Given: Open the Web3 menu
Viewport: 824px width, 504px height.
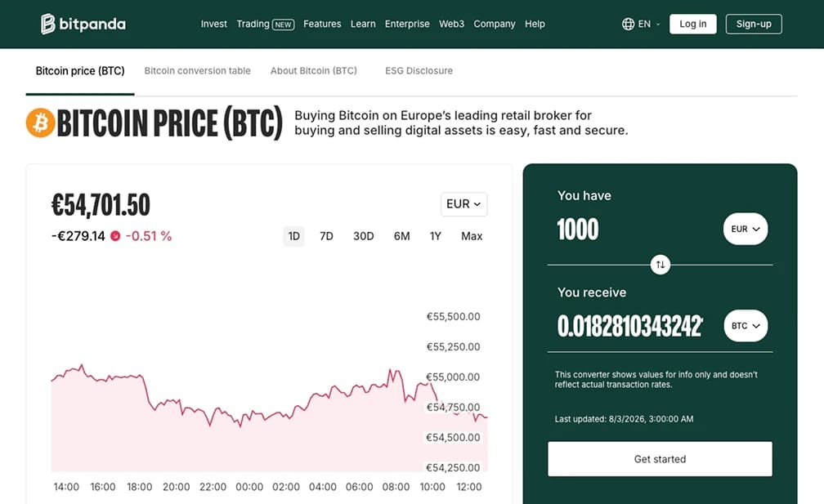Looking at the screenshot, I should coord(451,24).
